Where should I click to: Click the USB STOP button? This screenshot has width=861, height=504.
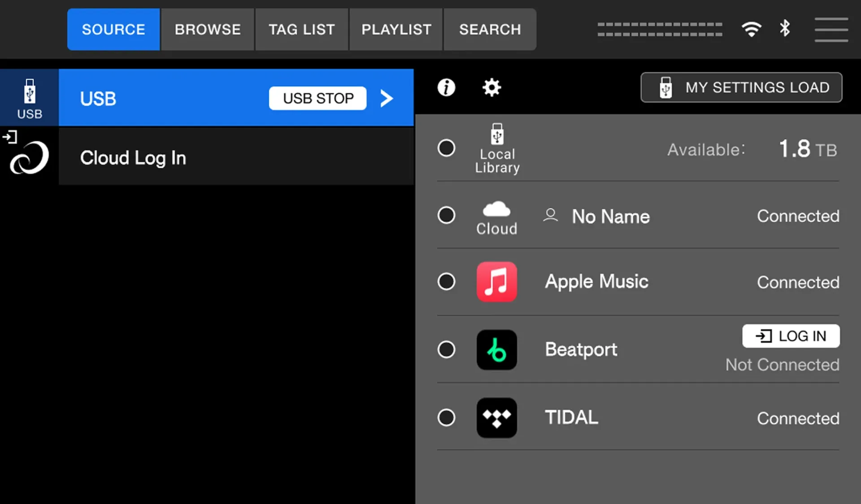(318, 98)
